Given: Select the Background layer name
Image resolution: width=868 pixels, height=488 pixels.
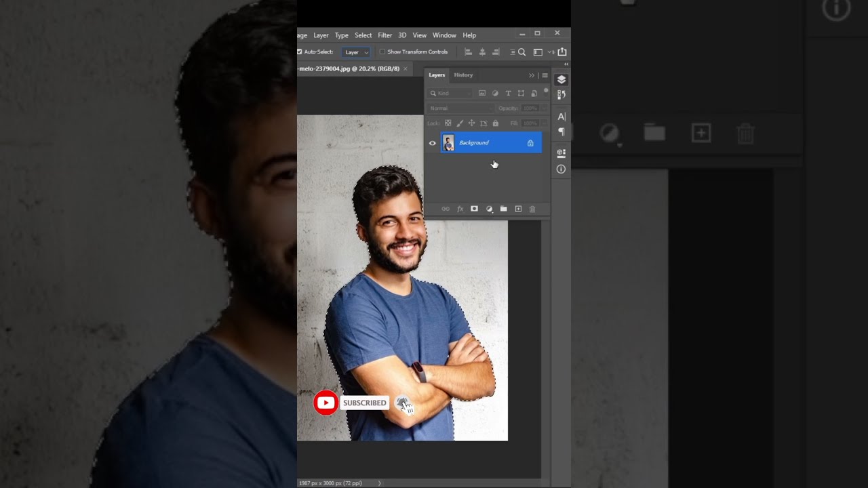Looking at the screenshot, I should [473, 143].
